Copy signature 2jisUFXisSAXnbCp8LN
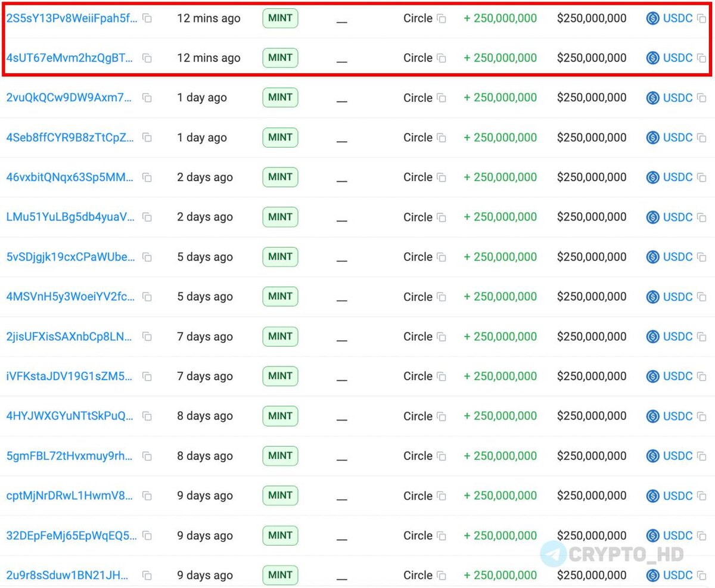This screenshot has height=588, width=715. (147, 337)
